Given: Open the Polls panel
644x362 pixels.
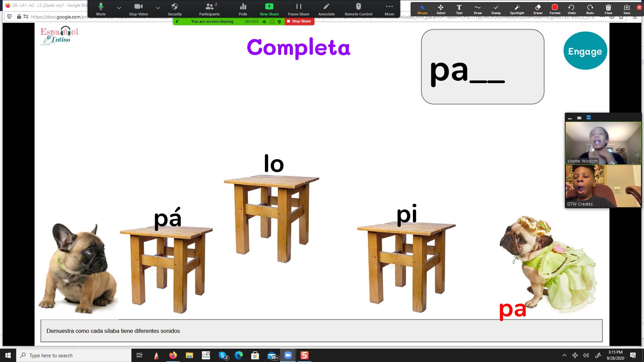Looking at the screenshot, I should pyautogui.click(x=243, y=9).
